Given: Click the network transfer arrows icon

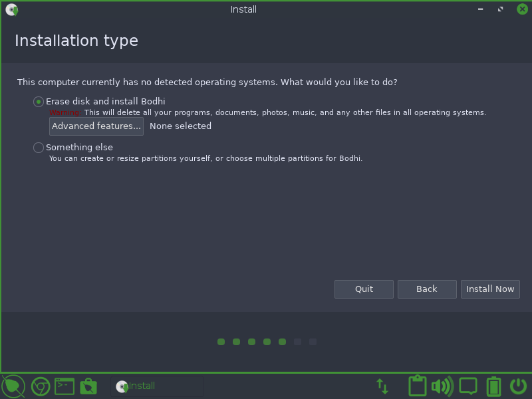Looking at the screenshot, I should tap(382, 386).
